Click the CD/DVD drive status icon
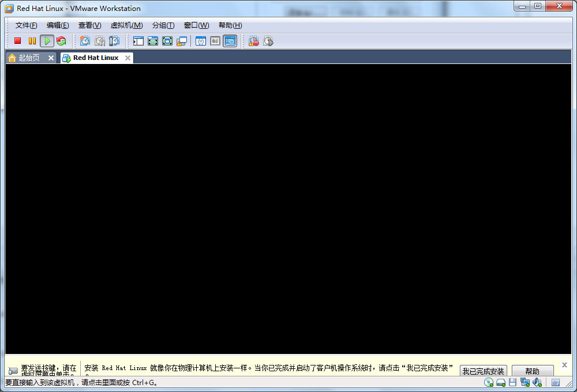 [x=489, y=382]
